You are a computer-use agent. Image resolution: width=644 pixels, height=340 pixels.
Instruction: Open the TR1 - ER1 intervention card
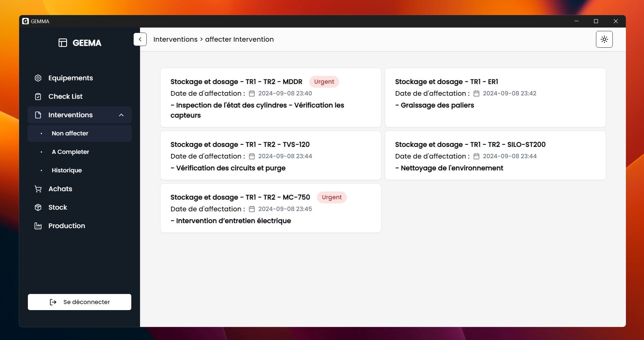(495, 97)
